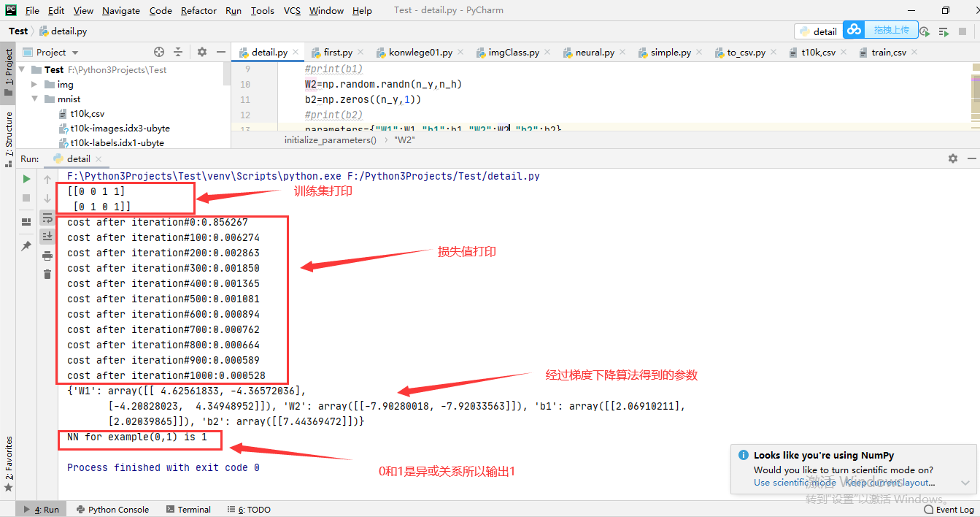Close the t10k,csv editor tab

pos(844,52)
